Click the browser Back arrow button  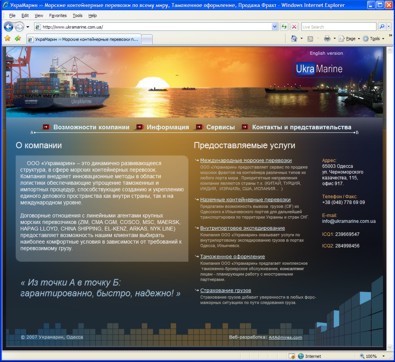8,27
